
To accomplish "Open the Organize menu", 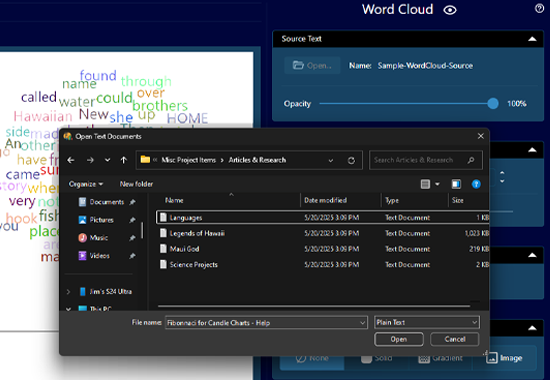I will [x=86, y=184].
